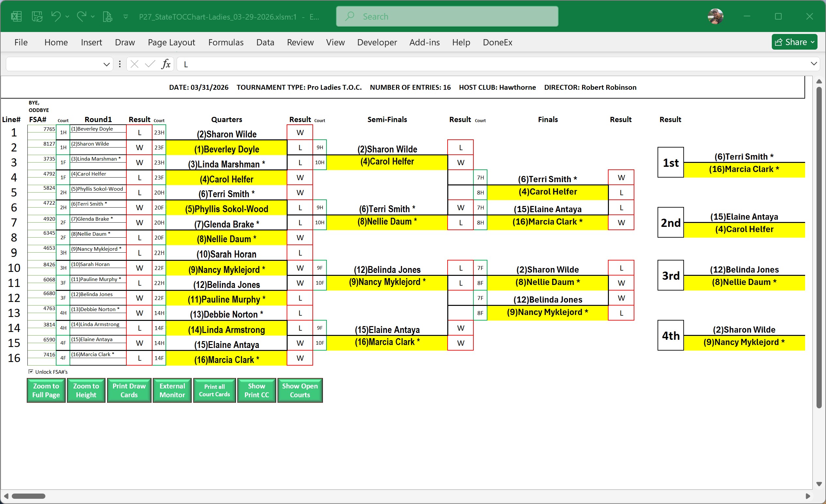Click the AutoSave icon in title bar
The image size is (826, 504).
37,16
